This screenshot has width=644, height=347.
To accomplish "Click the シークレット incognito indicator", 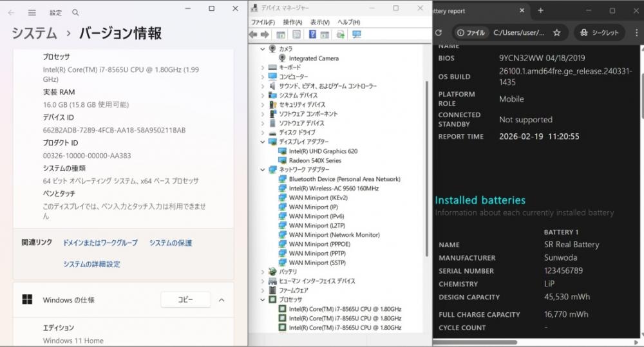I will coord(599,32).
